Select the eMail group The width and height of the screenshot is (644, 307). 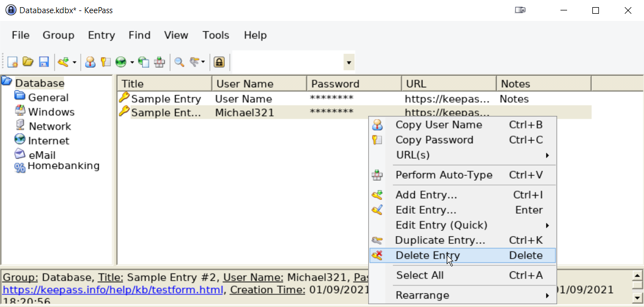(x=42, y=155)
